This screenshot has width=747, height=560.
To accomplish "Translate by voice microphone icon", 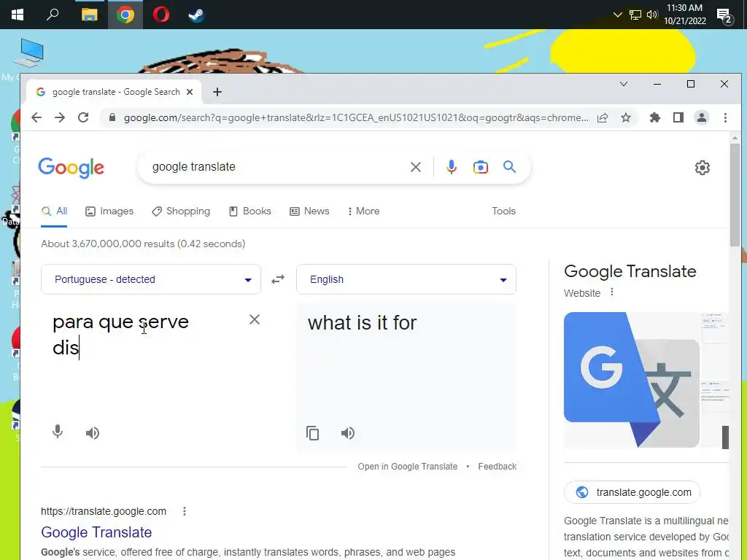I will point(58,432).
